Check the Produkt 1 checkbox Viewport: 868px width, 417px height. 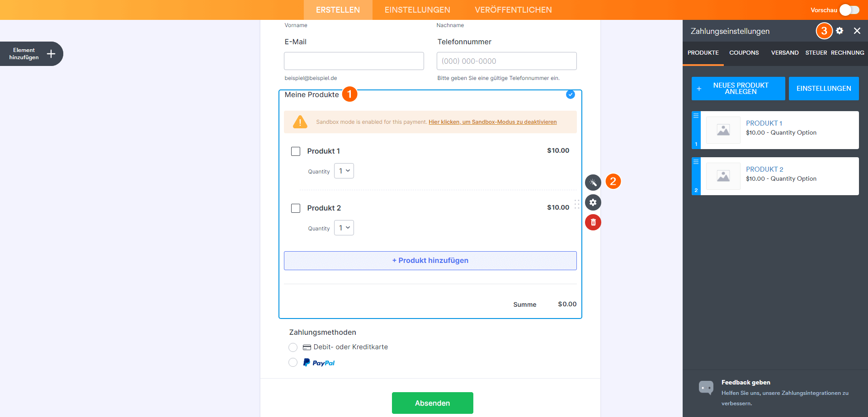click(x=296, y=151)
